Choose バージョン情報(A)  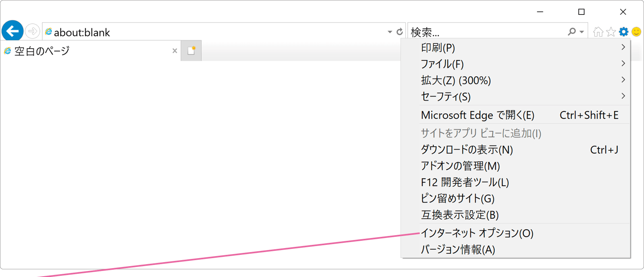516,249
